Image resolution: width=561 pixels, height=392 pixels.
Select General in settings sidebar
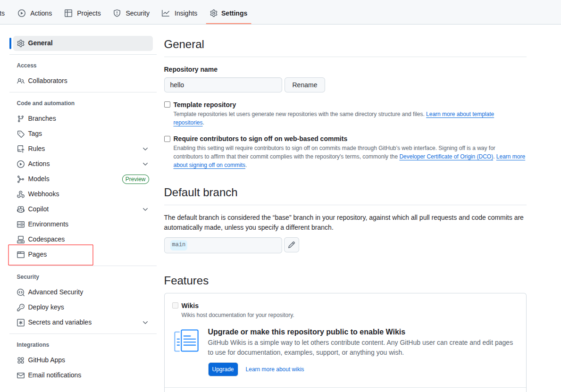(83, 43)
